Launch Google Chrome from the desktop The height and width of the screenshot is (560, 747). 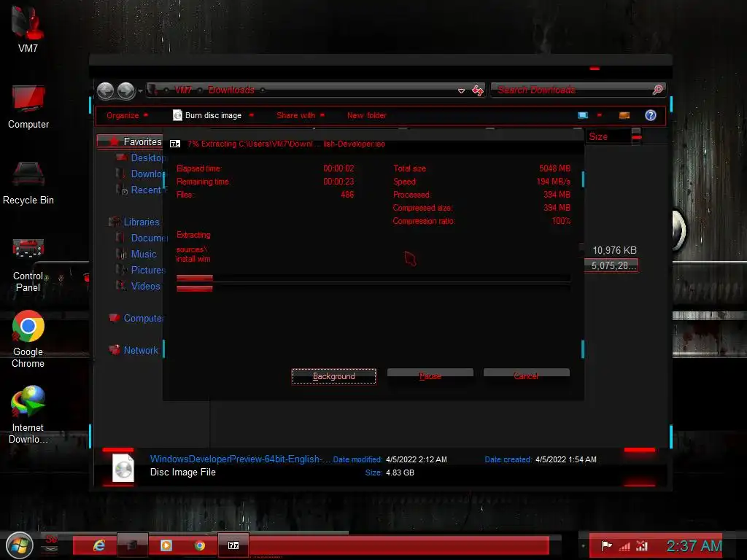click(28, 339)
